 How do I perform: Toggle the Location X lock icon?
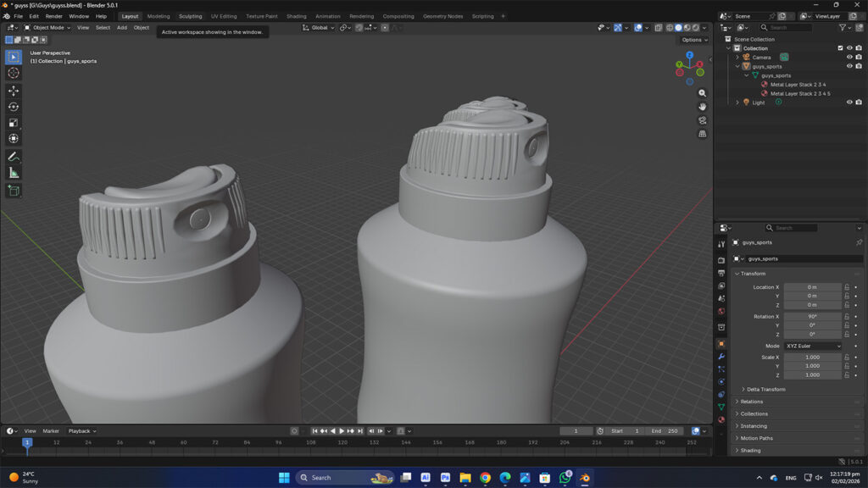pos(847,287)
